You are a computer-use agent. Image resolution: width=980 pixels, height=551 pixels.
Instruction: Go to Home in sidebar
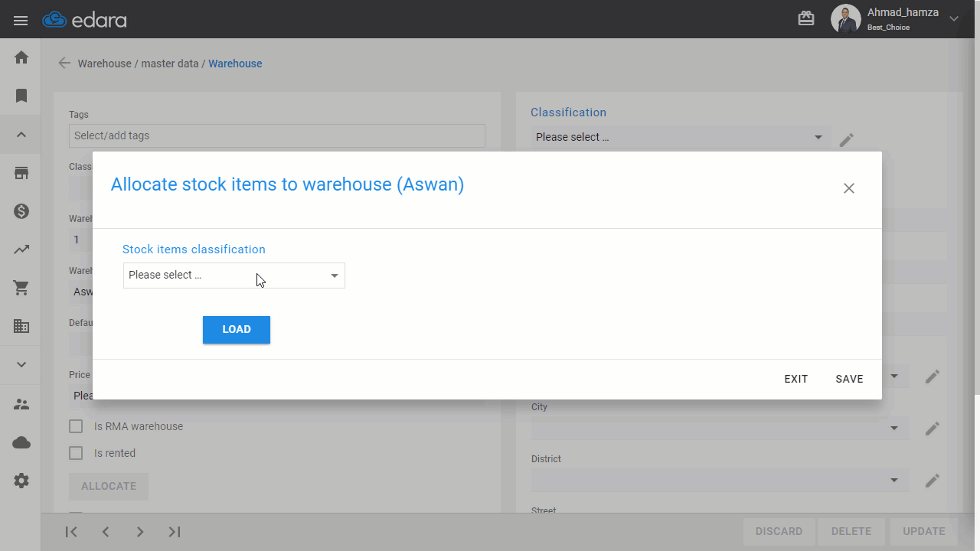[x=21, y=57]
